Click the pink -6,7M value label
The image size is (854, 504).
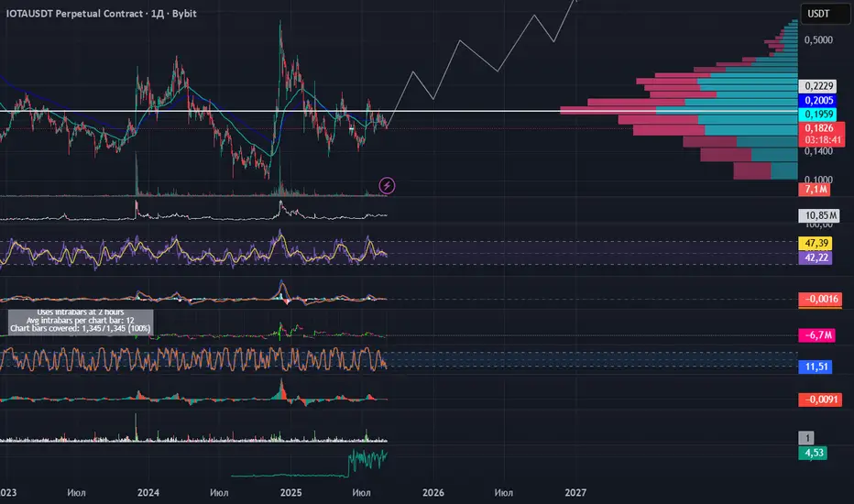pyautogui.click(x=817, y=335)
